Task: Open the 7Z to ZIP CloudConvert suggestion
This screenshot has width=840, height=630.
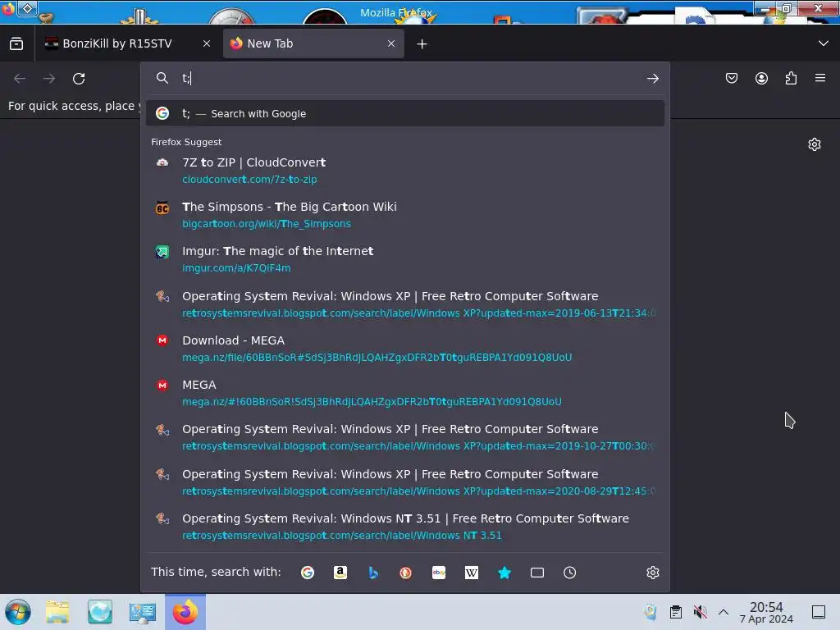Action: (405, 171)
